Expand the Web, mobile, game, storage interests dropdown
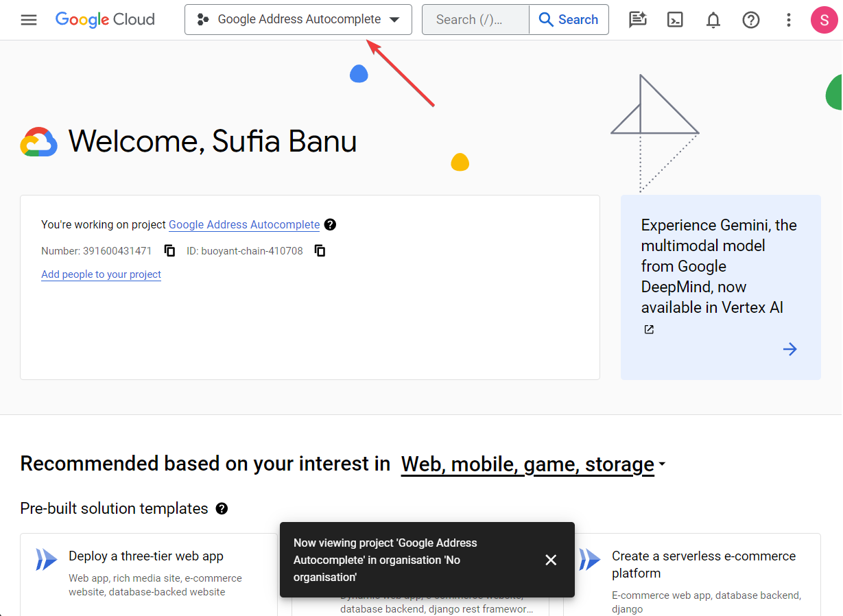 pyautogui.click(x=533, y=464)
